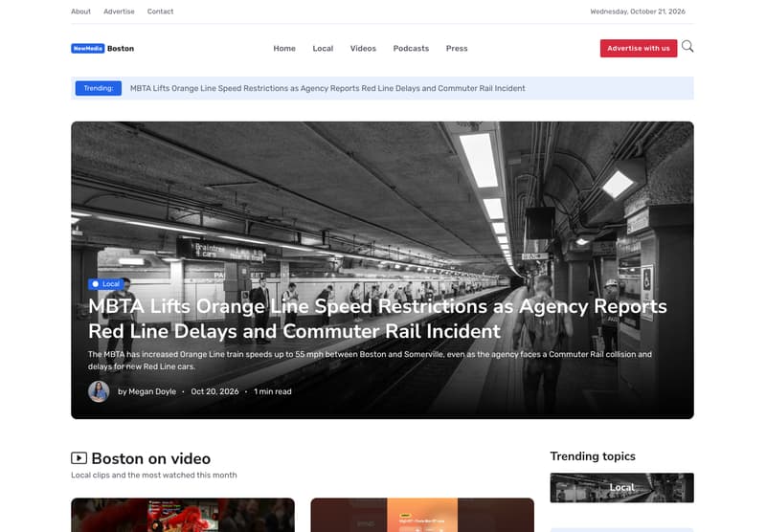Viewport: 766px width, 532px height.
Task: Click the hero article summary text
Action: click(x=370, y=360)
